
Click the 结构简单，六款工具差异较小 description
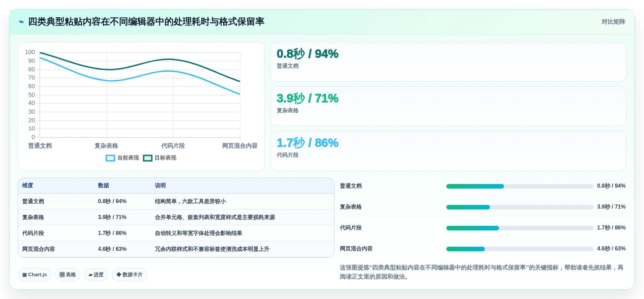(x=190, y=201)
